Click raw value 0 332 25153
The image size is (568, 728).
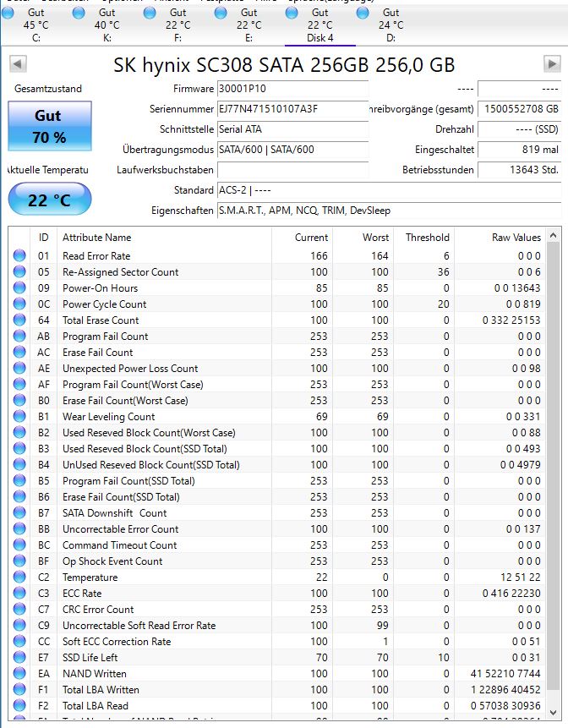click(x=511, y=320)
